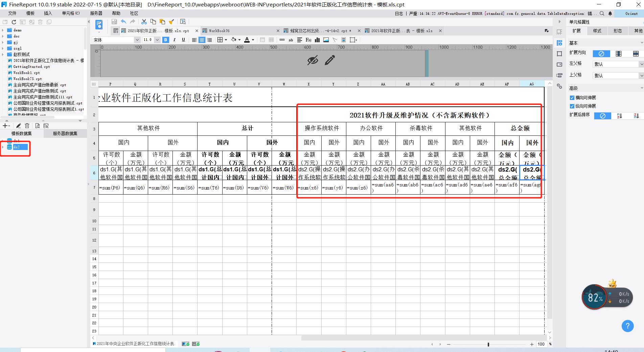644x352 pixels.
Task: Click the blue help question mark button
Action: coord(628,326)
